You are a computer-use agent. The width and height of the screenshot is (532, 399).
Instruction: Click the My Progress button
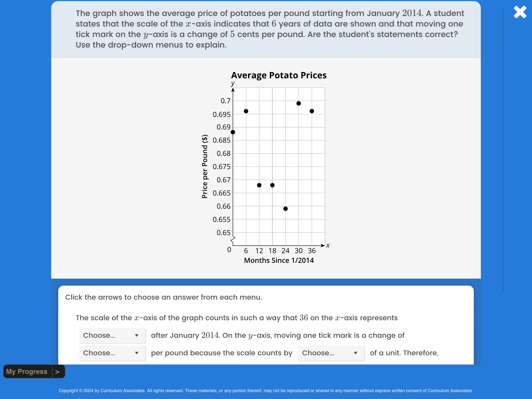26,372
